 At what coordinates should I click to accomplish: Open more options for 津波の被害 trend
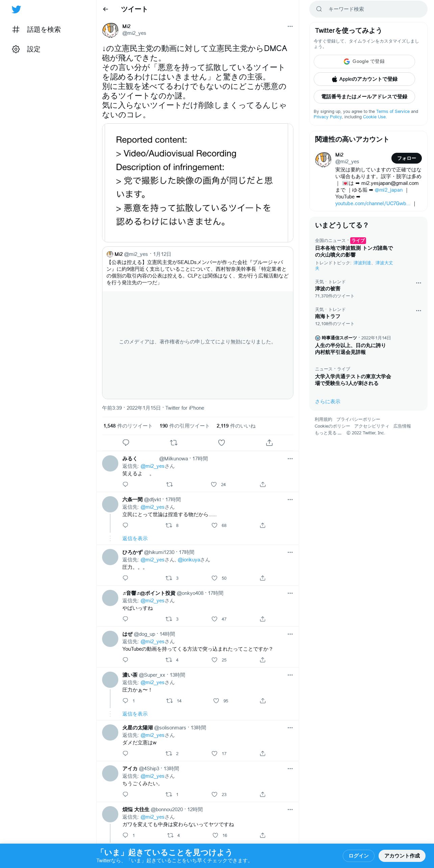[418, 283]
